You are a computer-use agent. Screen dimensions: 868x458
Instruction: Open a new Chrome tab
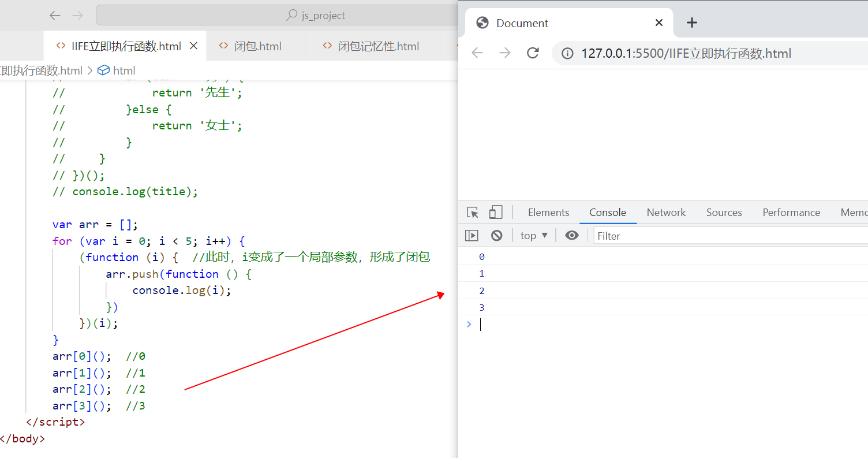tap(692, 23)
